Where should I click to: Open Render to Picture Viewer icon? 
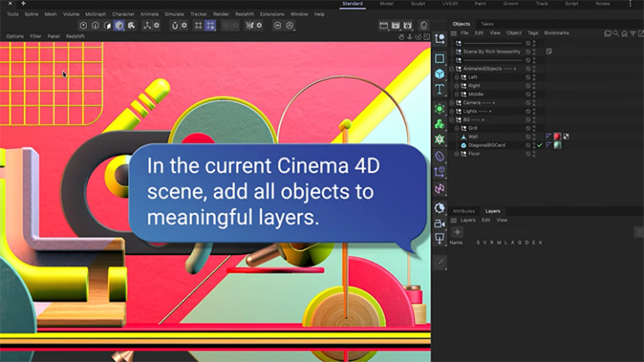pos(396,25)
